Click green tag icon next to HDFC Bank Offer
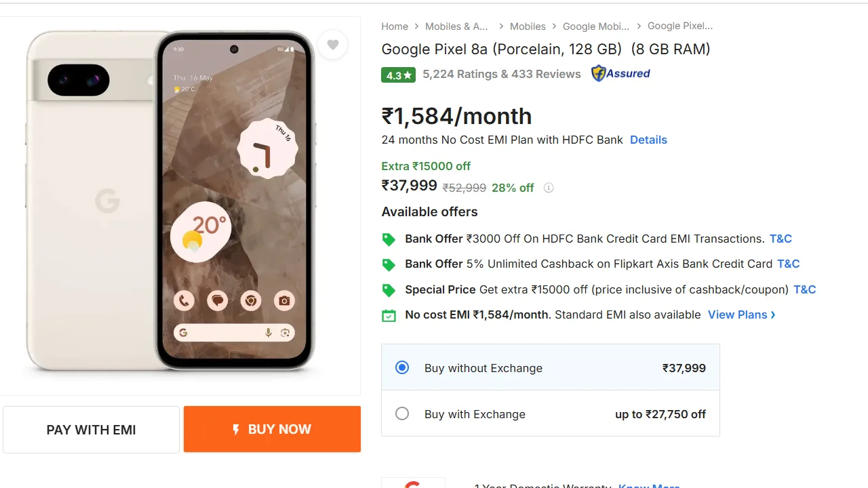The height and width of the screenshot is (488, 868). coord(389,239)
